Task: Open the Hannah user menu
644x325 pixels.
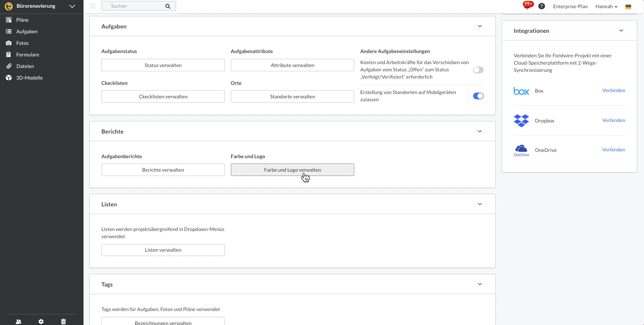Action: point(606,7)
